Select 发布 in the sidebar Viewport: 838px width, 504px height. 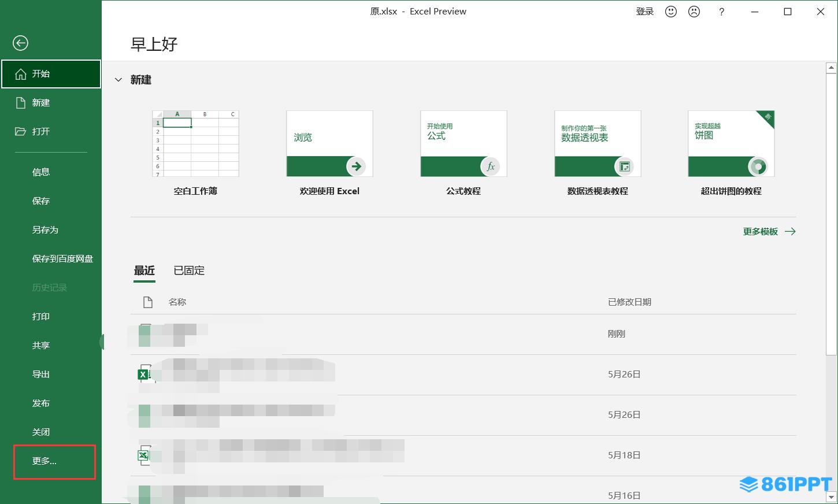(x=51, y=403)
